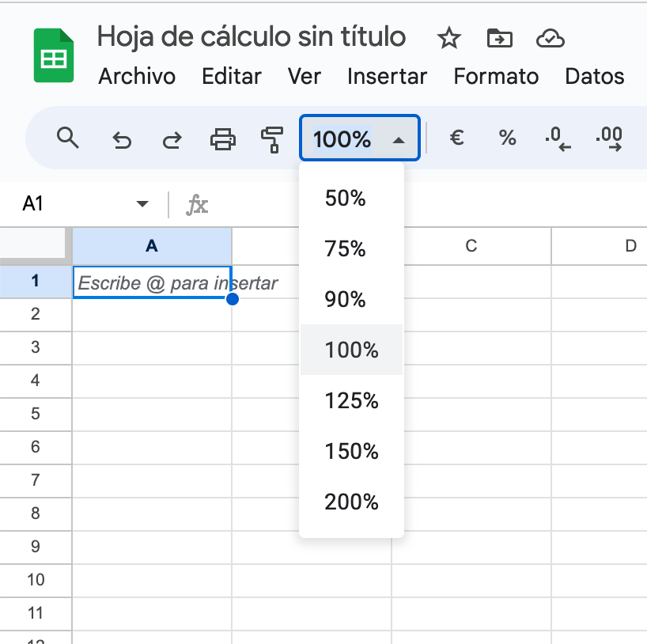Check cloud save status icon

point(549,37)
